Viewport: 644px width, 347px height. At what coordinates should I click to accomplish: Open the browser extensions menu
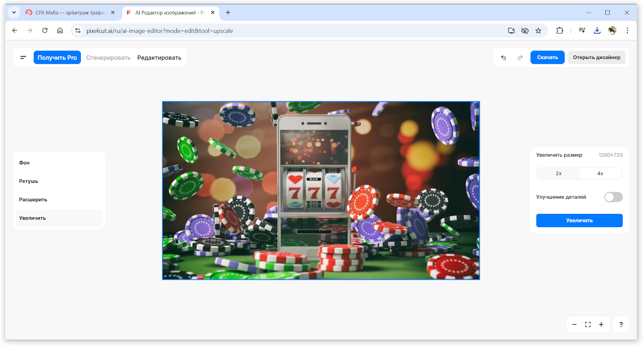pos(559,31)
